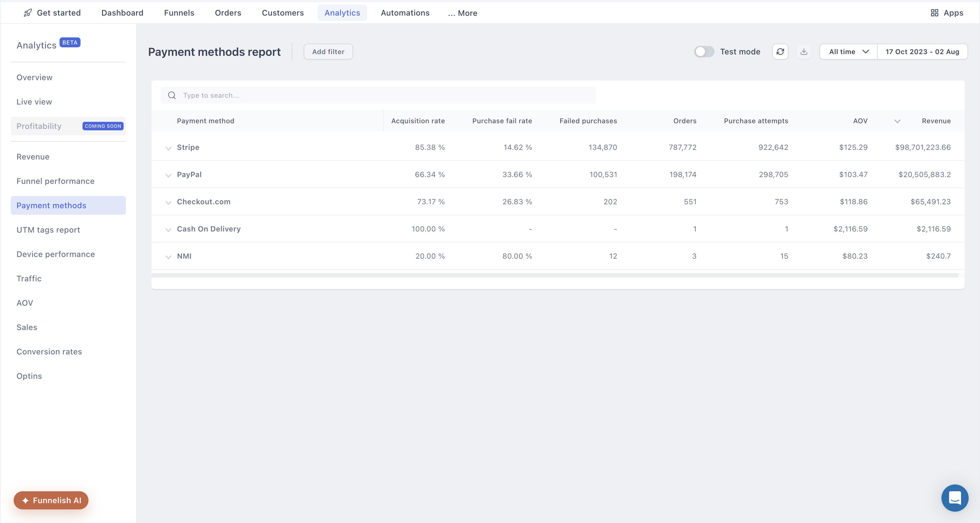980x523 pixels.
Task: Click the search magnifier icon
Action: (x=172, y=95)
